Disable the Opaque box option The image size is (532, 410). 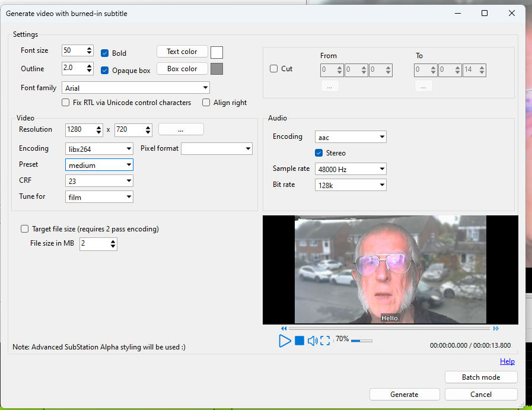(105, 70)
